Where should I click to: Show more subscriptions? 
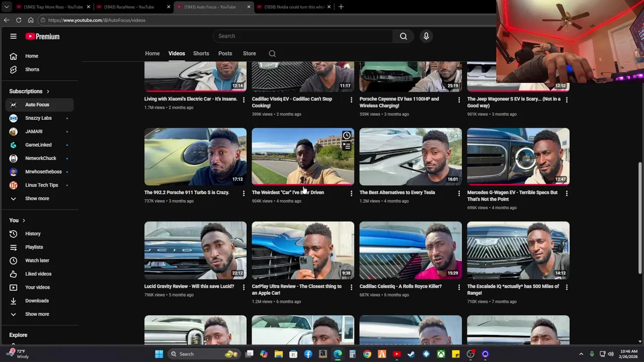[x=37, y=199]
